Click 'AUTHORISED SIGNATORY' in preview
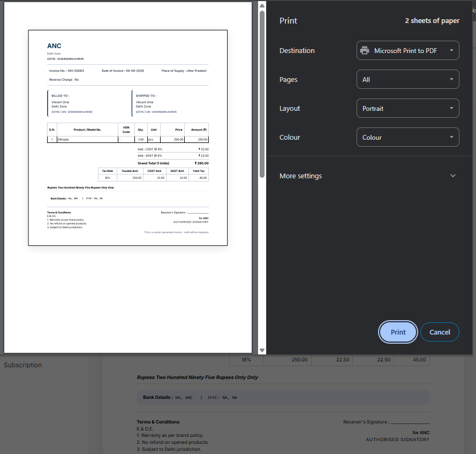 (x=191, y=222)
